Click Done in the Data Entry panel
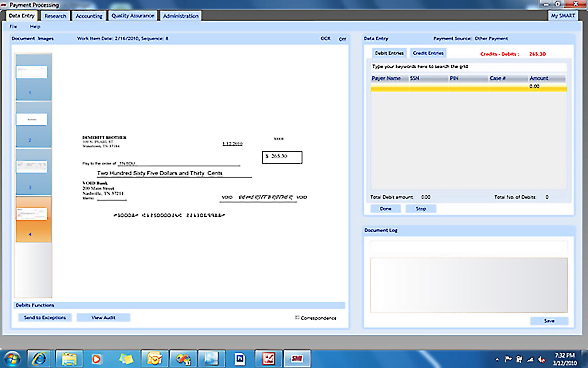Screen dimensions: 588x368 click(x=385, y=209)
